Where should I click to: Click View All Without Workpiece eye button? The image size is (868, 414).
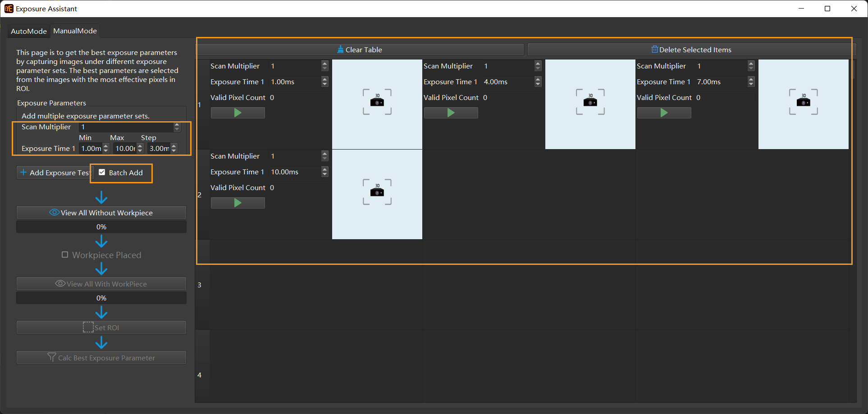[x=101, y=213]
